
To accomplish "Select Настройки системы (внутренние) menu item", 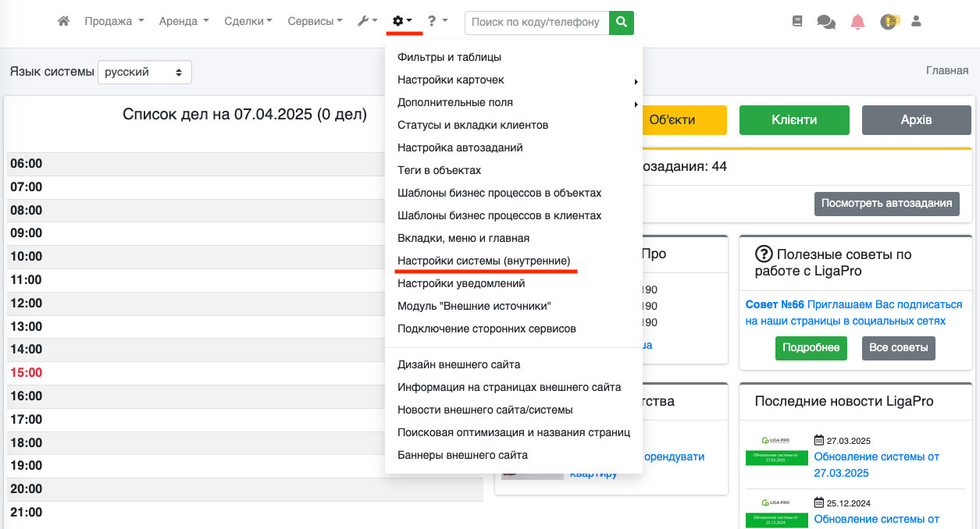I will (483, 261).
